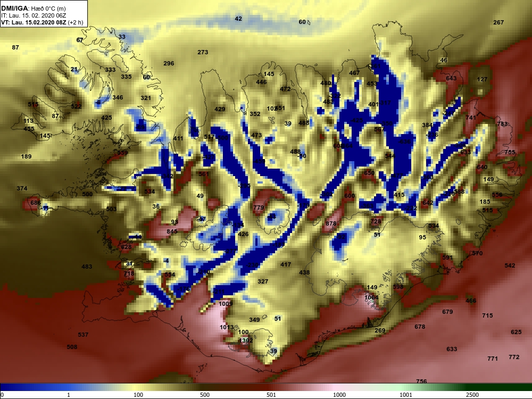Click the value 756 at the bottom edge
This screenshot has height=399, width=532.
[x=421, y=381]
